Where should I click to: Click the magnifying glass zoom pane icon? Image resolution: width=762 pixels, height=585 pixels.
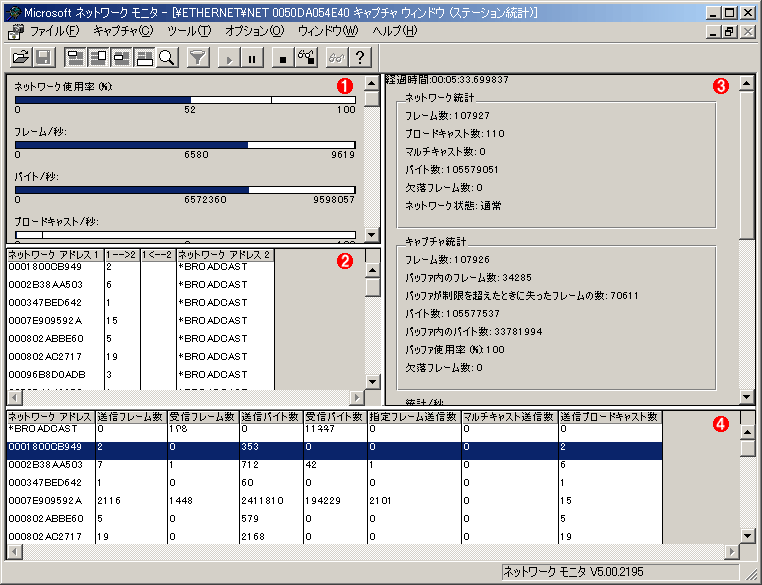(167, 57)
